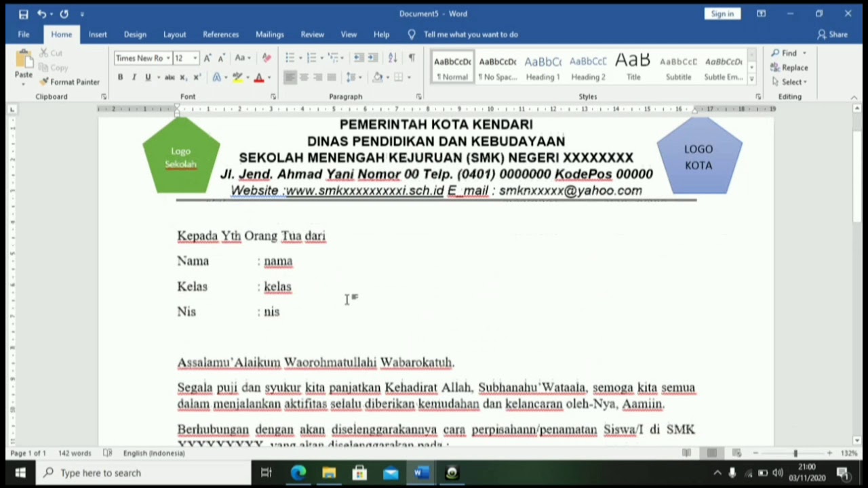Toggle Bold formatting

(120, 77)
